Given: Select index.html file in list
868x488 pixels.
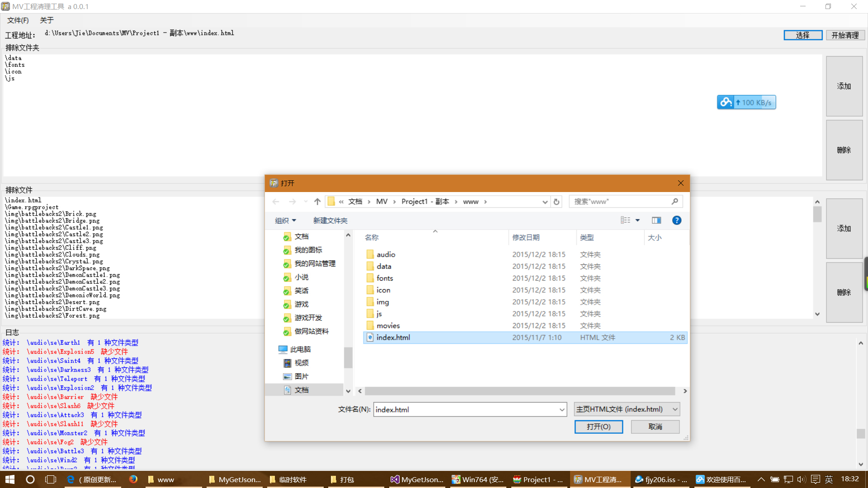Looking at the screenshot, I should tap(525, 338).
